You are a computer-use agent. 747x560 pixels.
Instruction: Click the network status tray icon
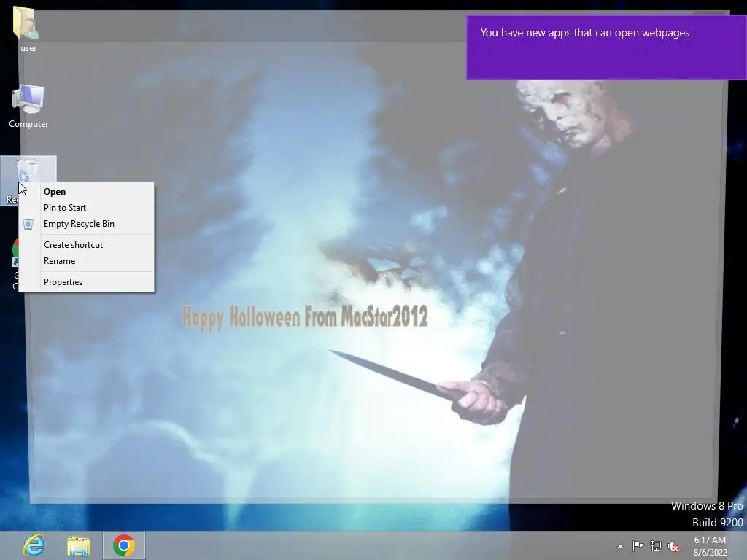(656, 546)
